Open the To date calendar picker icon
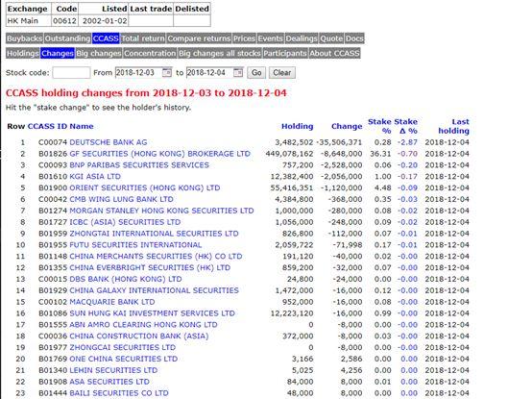This screenshot has width=532, height=399. pos(238,72)
